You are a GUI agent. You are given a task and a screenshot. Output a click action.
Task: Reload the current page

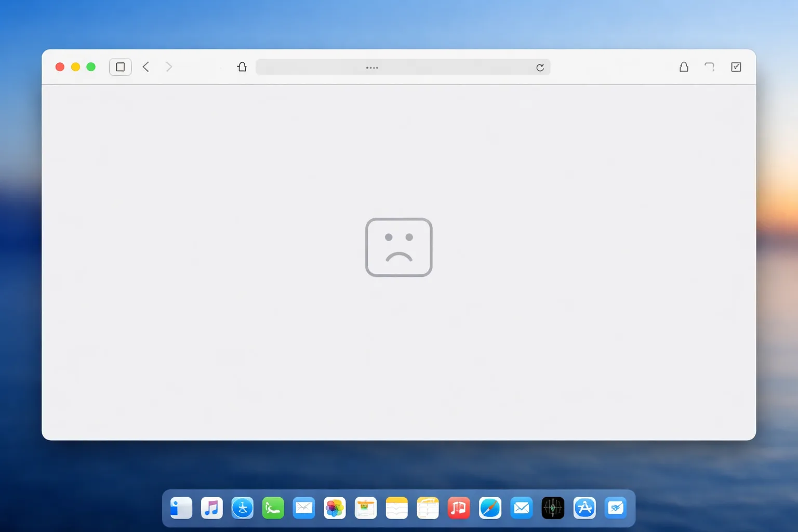point(540,68)
